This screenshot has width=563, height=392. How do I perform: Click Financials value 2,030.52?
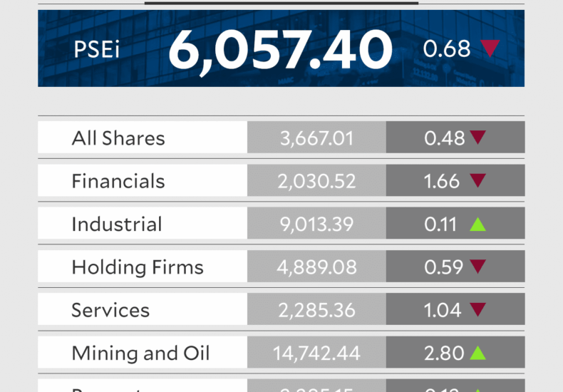click(x=316, y=181)
